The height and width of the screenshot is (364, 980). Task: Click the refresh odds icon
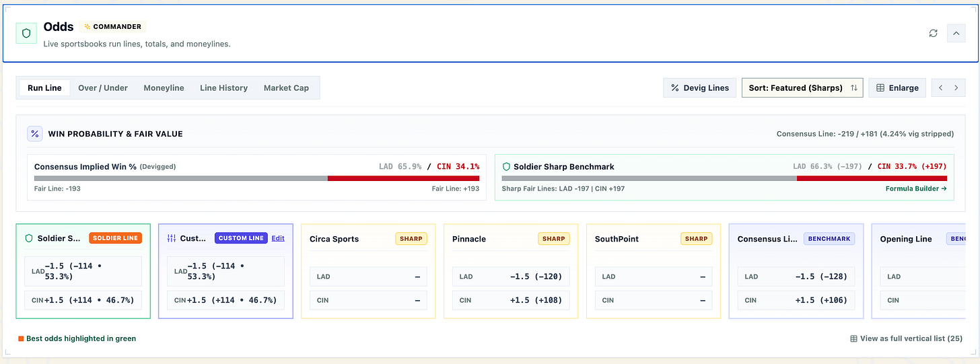click(x=933, y=33)
